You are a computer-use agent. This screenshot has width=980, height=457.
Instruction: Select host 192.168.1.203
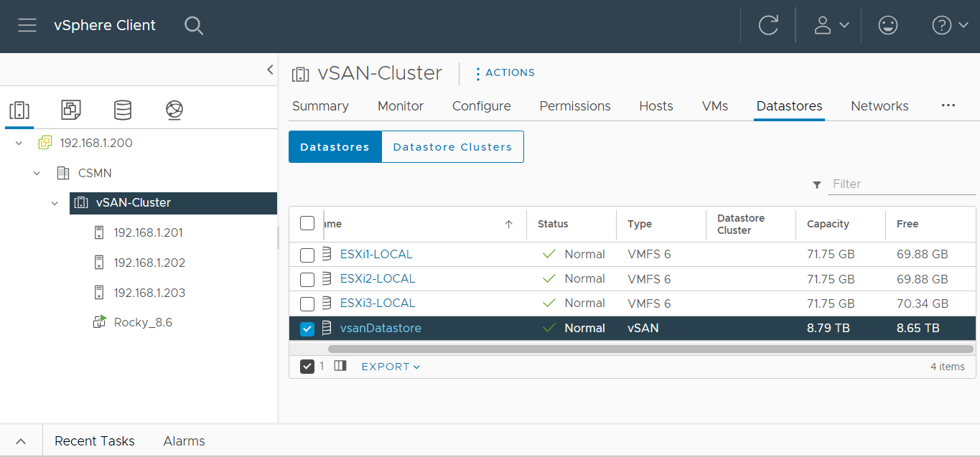pos(149,293)
